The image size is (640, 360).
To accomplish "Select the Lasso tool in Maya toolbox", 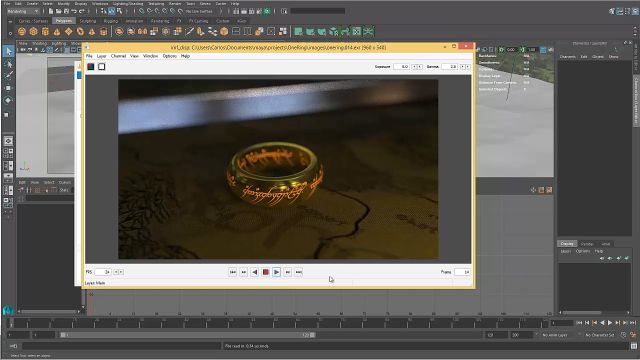I will tap(9, 64).
